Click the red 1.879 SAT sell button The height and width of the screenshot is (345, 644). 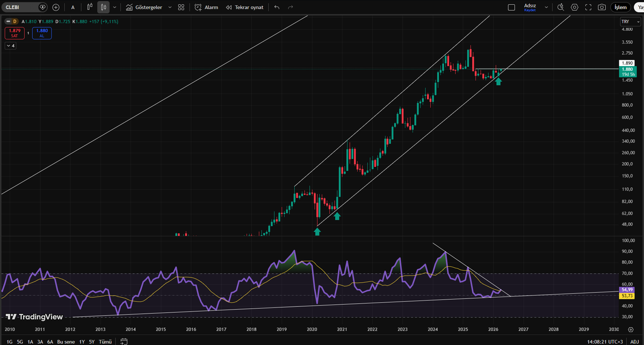(x=15, y=33)
